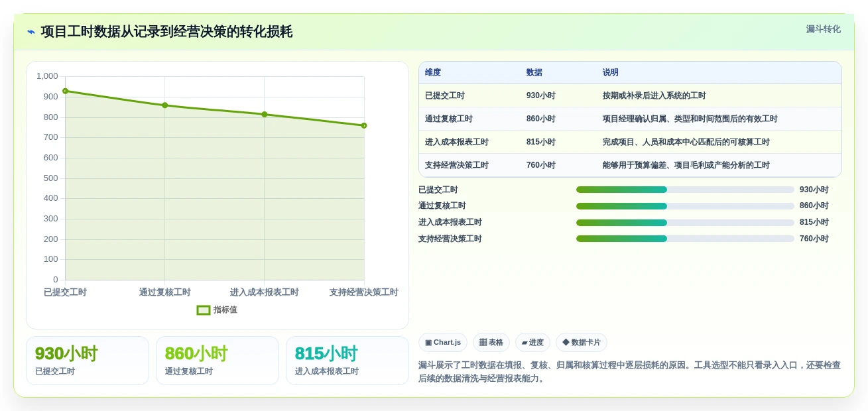The width and height of the screenshot is (868, 411).
Task: Click the 1,000 y-axis label on the chart
Action: [47, 76]
